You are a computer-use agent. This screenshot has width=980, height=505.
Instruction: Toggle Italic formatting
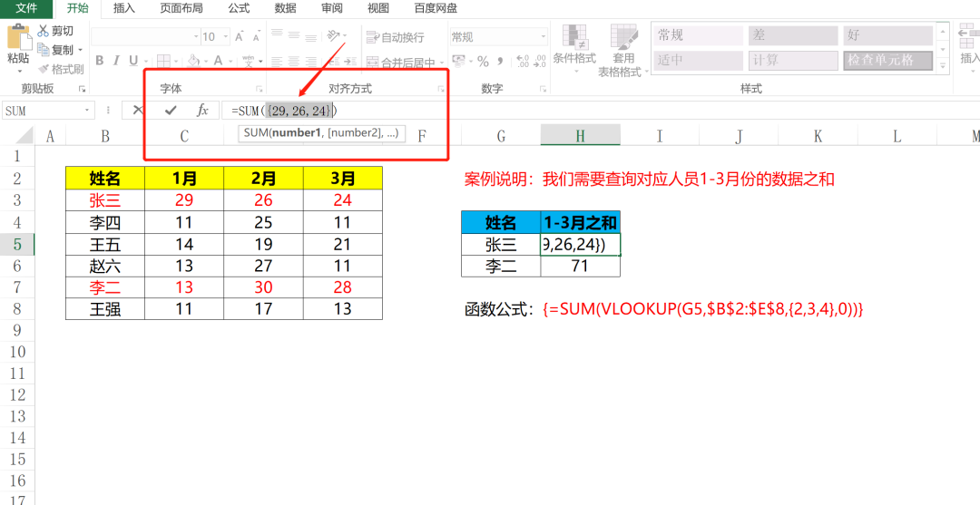pos(115,61)
